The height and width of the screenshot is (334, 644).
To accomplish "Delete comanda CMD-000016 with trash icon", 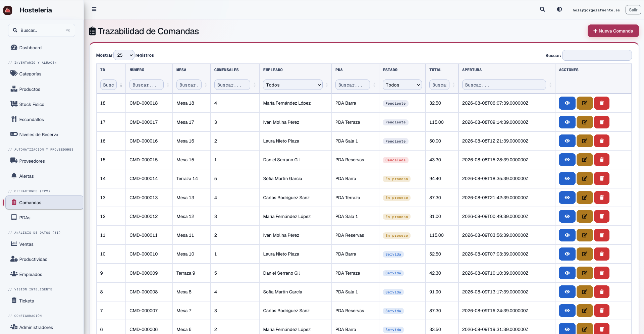I will (x=602, y=141).
